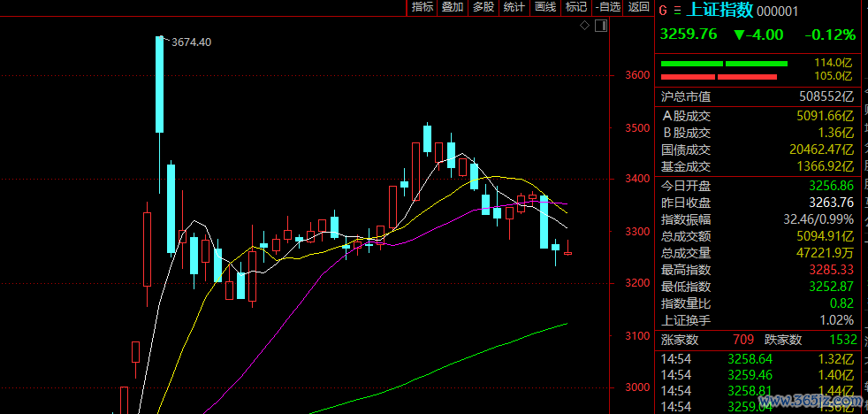The image size is (868, 414).
Task: Click the turnover rate 1.02%
Action: click(838, 320)
